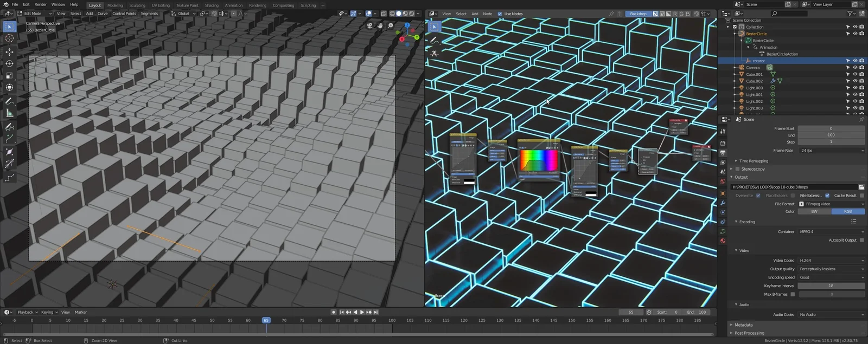Open the Output quality dropdown
Screen dimensions: 868x344
831,269
